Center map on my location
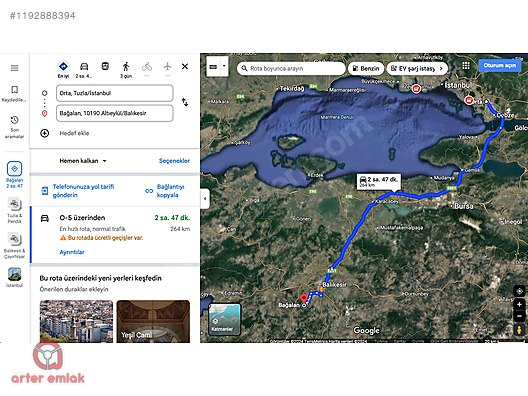 [519, 291]
